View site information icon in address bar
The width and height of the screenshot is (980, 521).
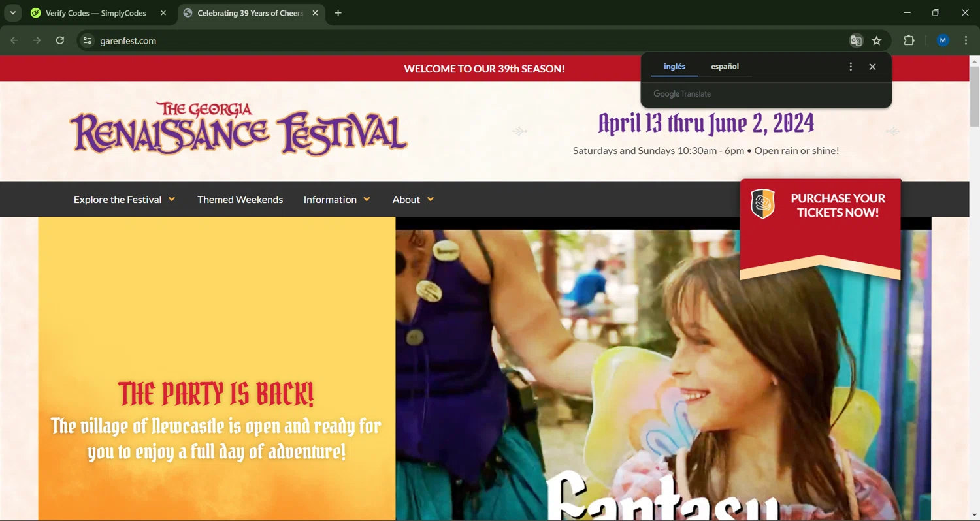87,40
